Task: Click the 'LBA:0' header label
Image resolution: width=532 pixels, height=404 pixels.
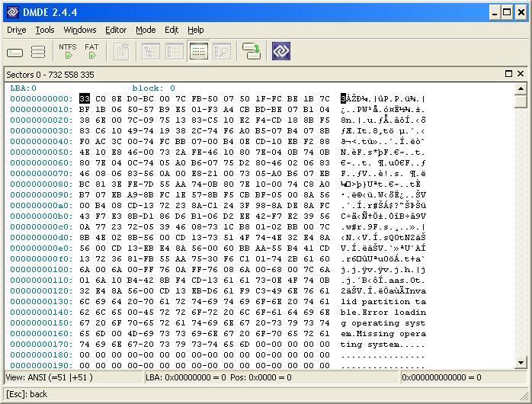Action: coord(23,88)
